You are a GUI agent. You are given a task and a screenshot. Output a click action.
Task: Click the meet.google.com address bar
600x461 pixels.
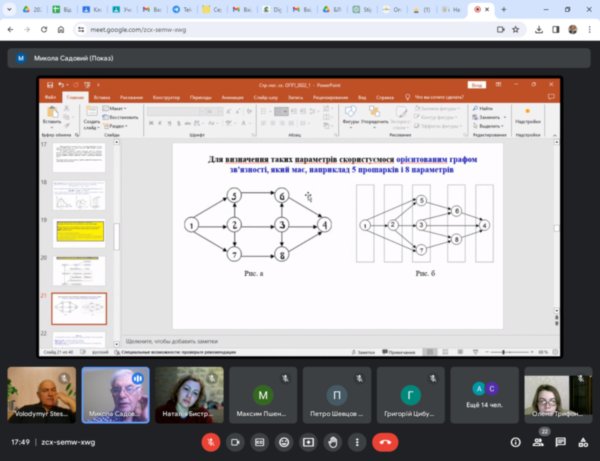(250, 29)
